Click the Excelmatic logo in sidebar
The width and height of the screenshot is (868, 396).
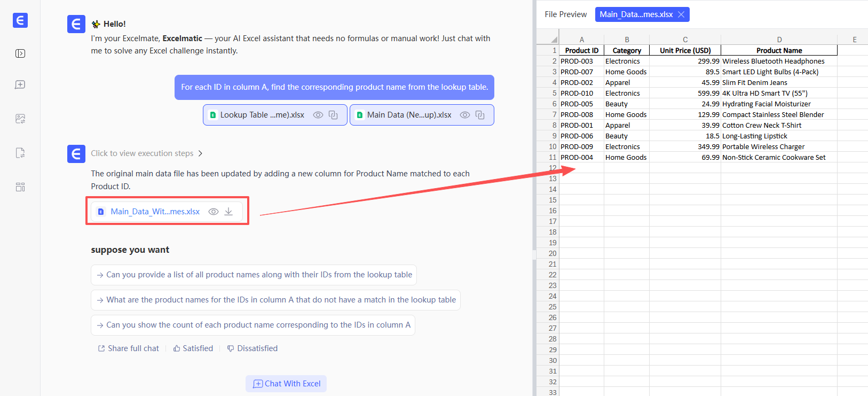click(x=20, y=20)
